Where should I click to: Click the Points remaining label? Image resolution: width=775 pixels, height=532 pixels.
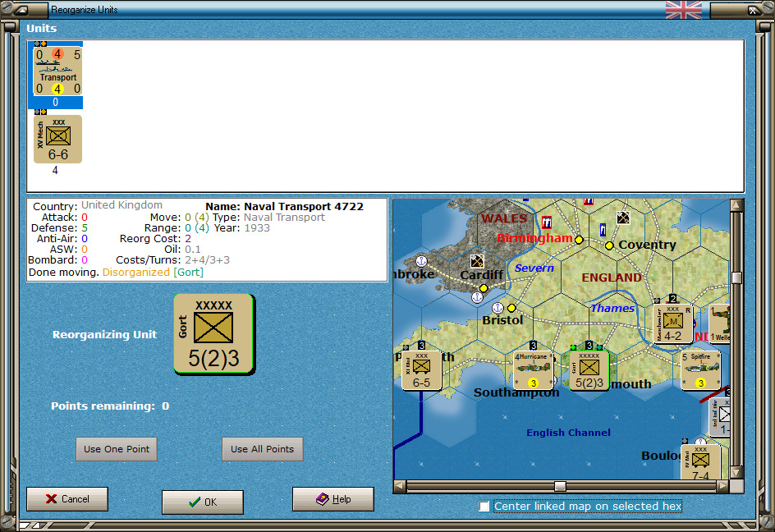[103, 406]
